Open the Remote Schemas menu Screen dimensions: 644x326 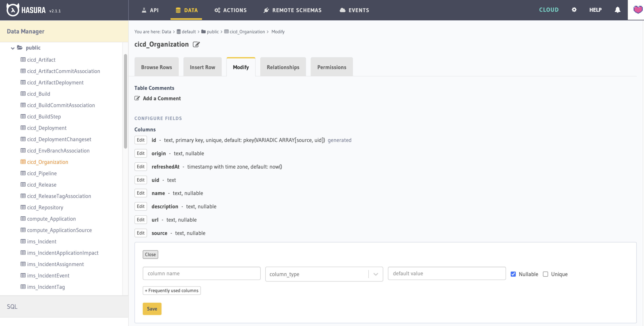(293, 10)
